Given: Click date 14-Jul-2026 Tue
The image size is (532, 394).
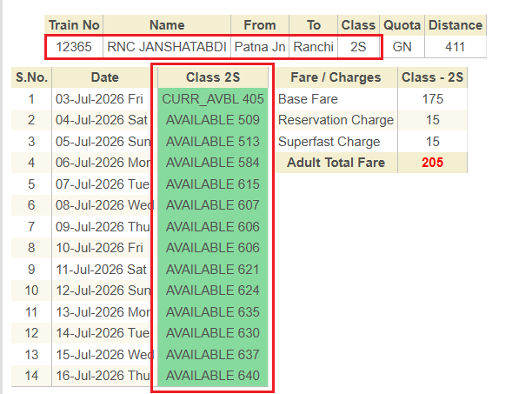Looking at the screenshot, I should tap(103, 333).
